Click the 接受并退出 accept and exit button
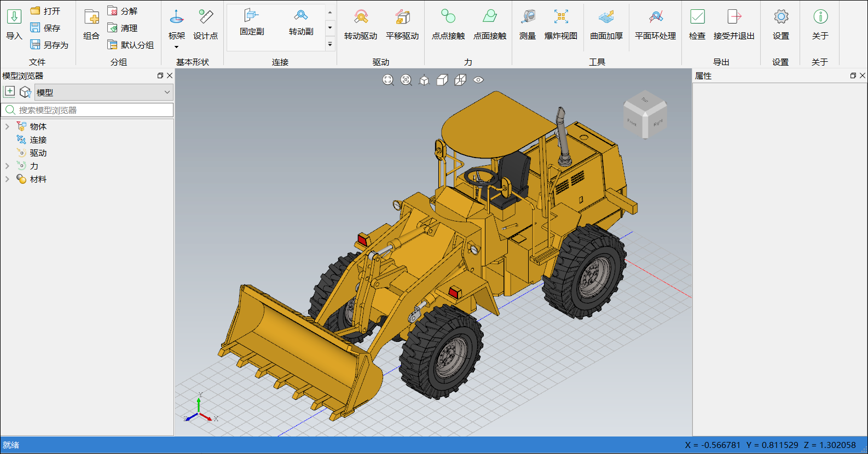The height and width of the screenshot is (454, 868). 734,24
